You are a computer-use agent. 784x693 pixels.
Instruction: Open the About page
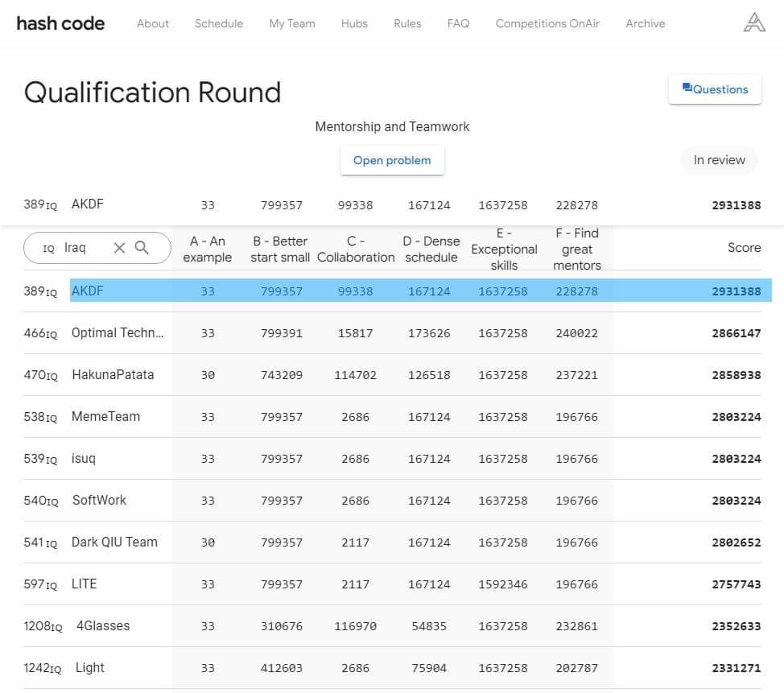coord(153,23)
